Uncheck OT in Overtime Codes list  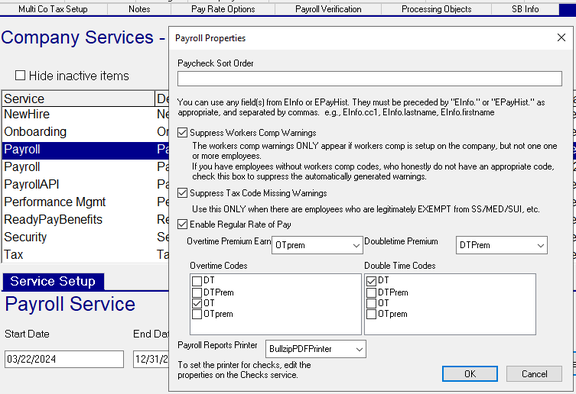197,303
